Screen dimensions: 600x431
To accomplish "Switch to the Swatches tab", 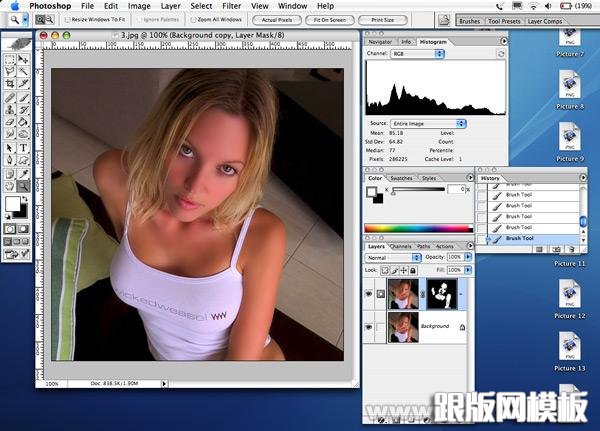I will pos(401,178).
